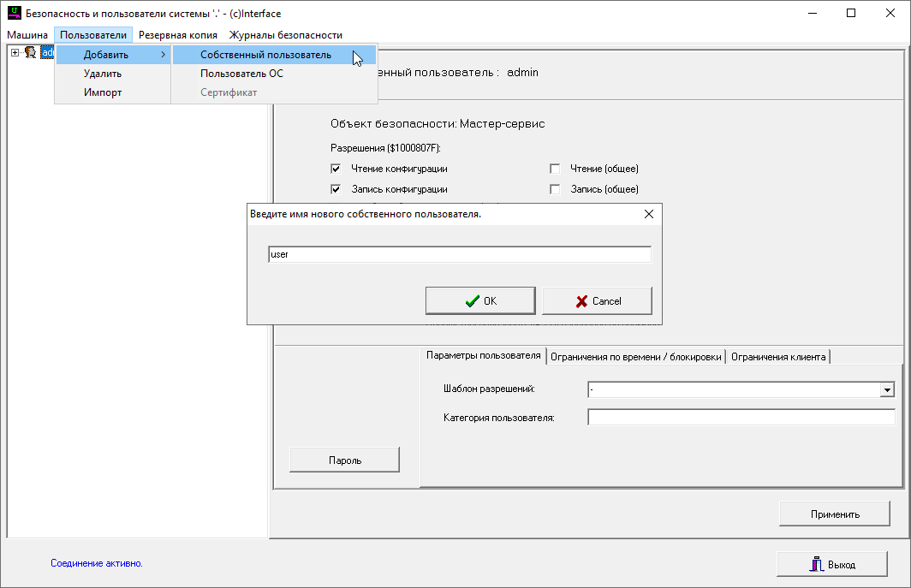Open the Машина menu
Viewport: 911px width, 588px height.
point(27,35)
